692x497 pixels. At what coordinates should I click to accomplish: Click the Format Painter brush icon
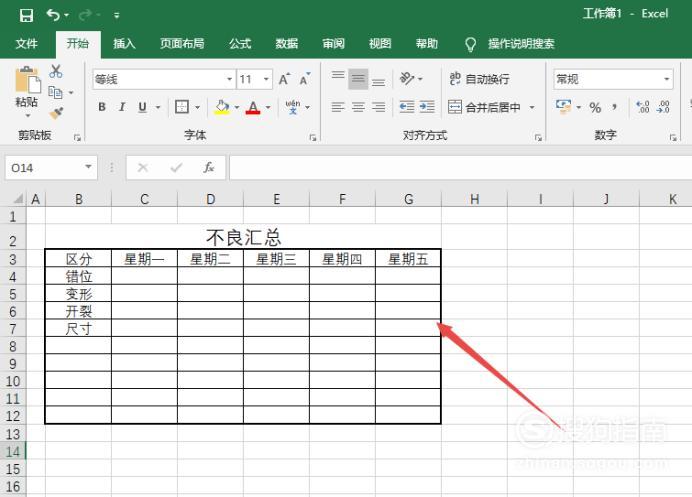coord(56,113)
